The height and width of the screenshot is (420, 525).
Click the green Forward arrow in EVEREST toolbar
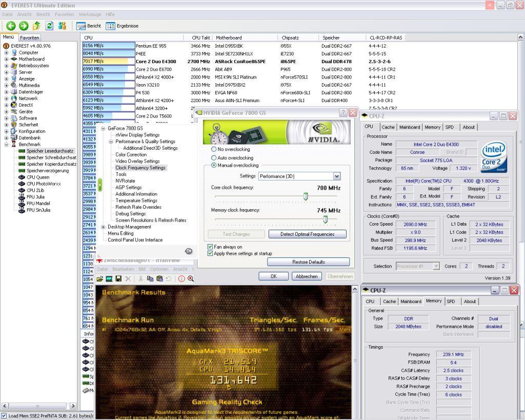point(24,26)
